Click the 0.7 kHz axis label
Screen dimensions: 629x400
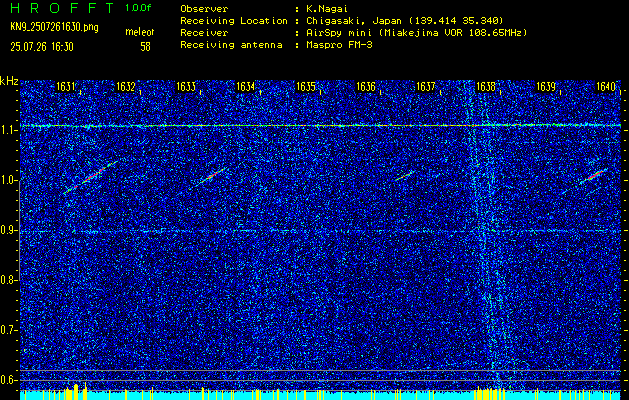coord(7,330)
